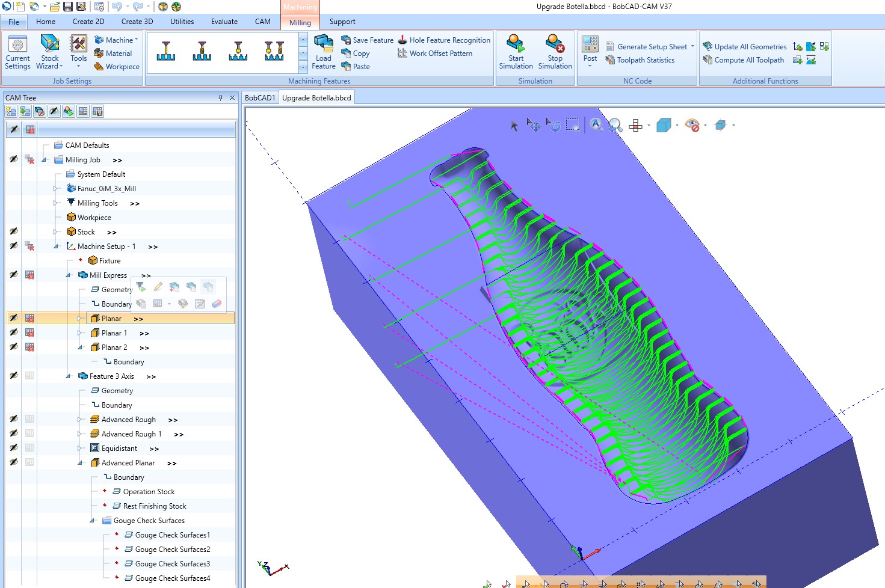Click the Material button
This screenshot has width=885, height=588.
click(113, 54)
